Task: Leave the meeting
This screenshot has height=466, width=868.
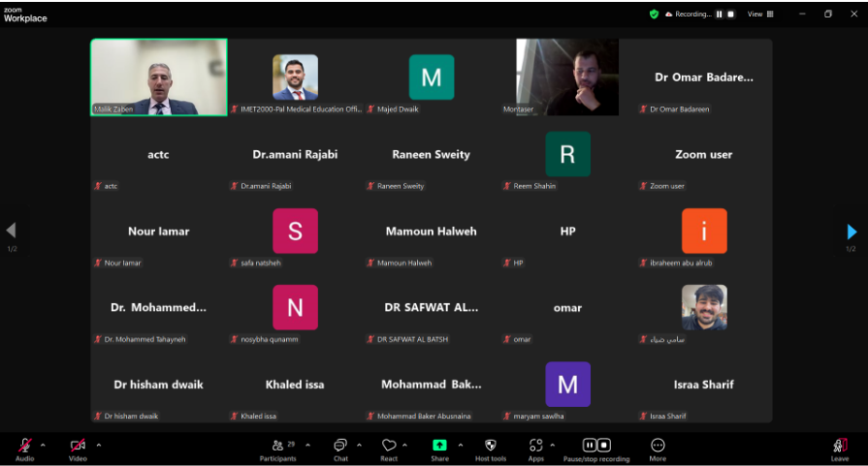Action: [839, 447]
